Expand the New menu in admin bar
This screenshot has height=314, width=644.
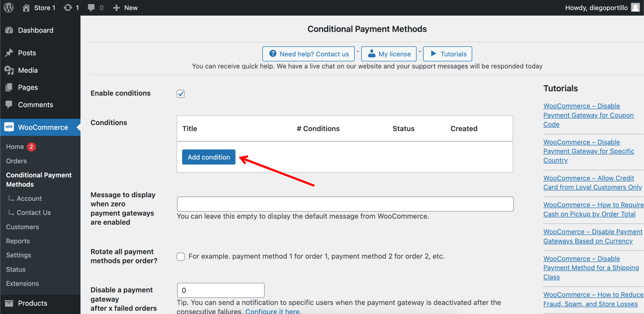coord(125,7)
